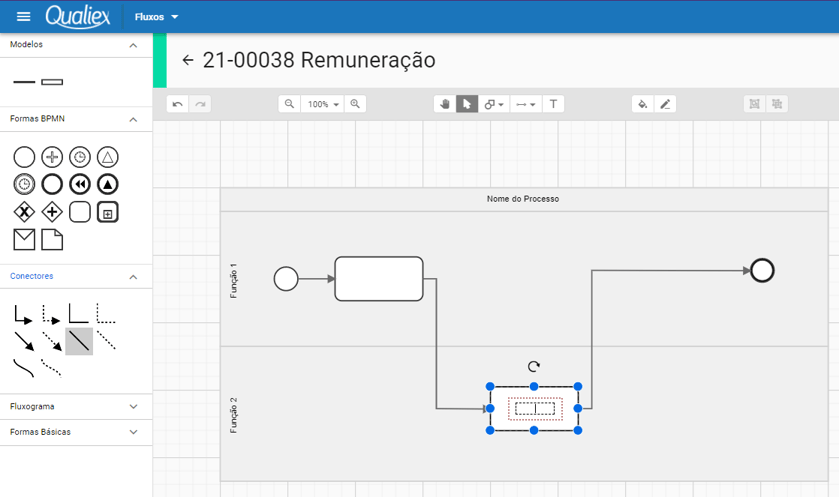Screen dimensions: 839x497
Task: Click the 21-00038 Remuneração title
Action: click(x=319, y=60)
